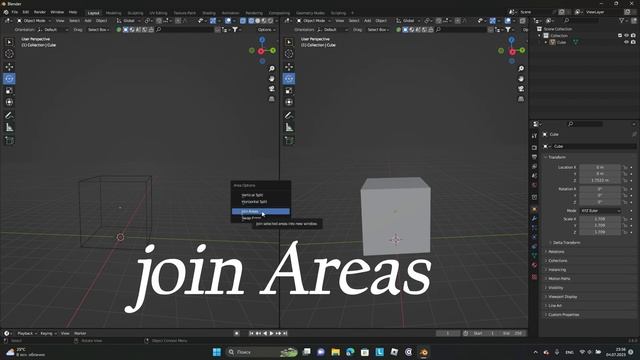This screenshot has width=640, height=360.
Task: Click the Location Z value field
Action: pyautogui.click(x=600, y=180)
